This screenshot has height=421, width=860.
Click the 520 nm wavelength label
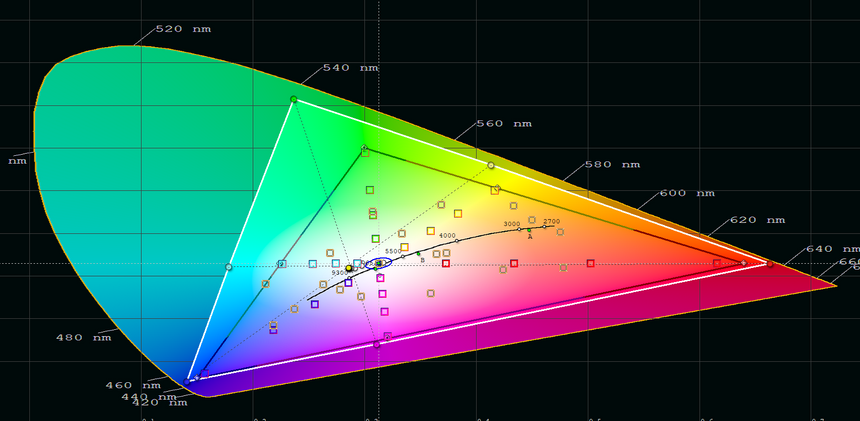[183, 29]
